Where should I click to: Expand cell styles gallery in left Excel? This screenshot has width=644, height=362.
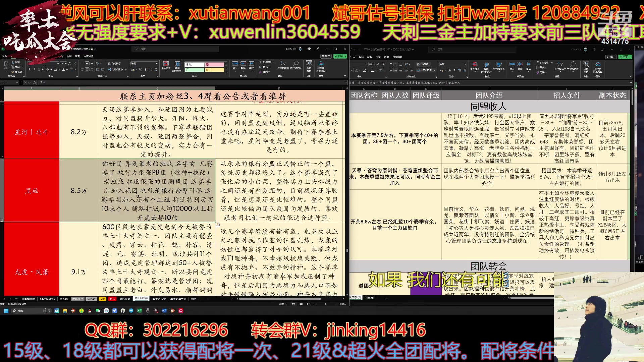226,71
